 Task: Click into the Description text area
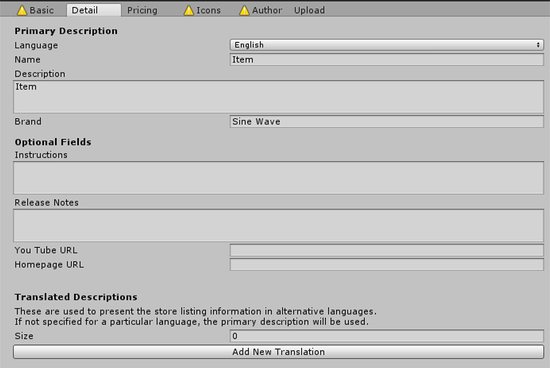tap(279, 96)
